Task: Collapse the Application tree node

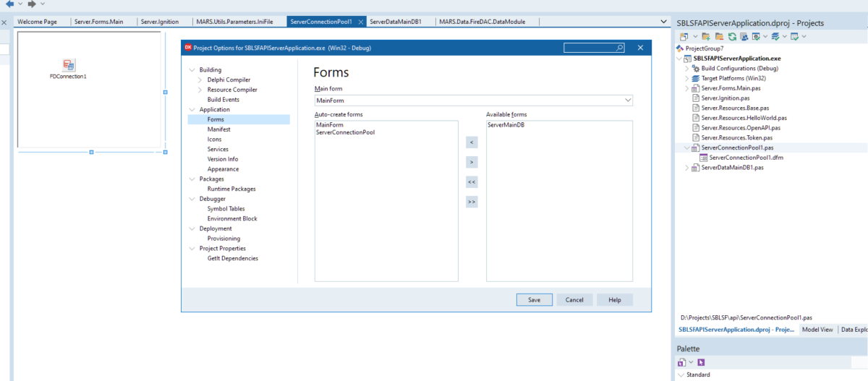Action: point(192,109)
